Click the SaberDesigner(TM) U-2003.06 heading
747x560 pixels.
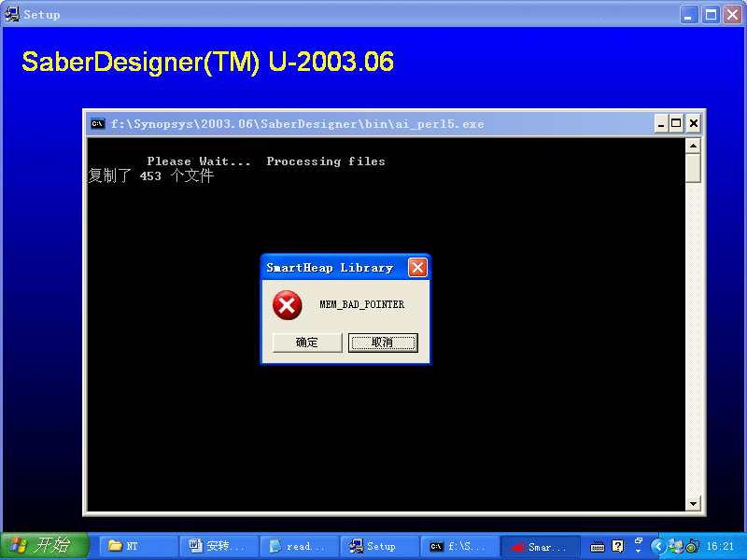point(207,62)
